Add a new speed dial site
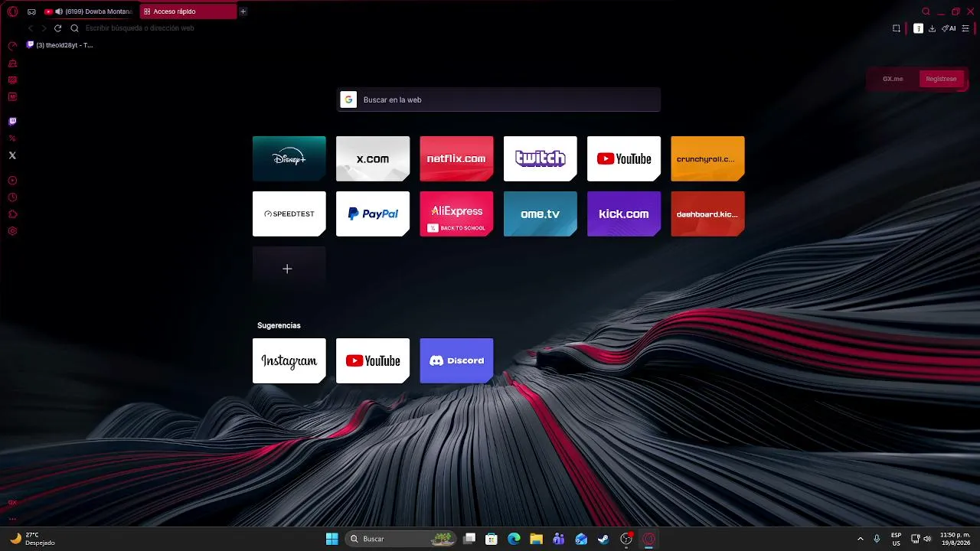This screenshot has width=980, height=551. pyautogui.click(x=289, y=269)
